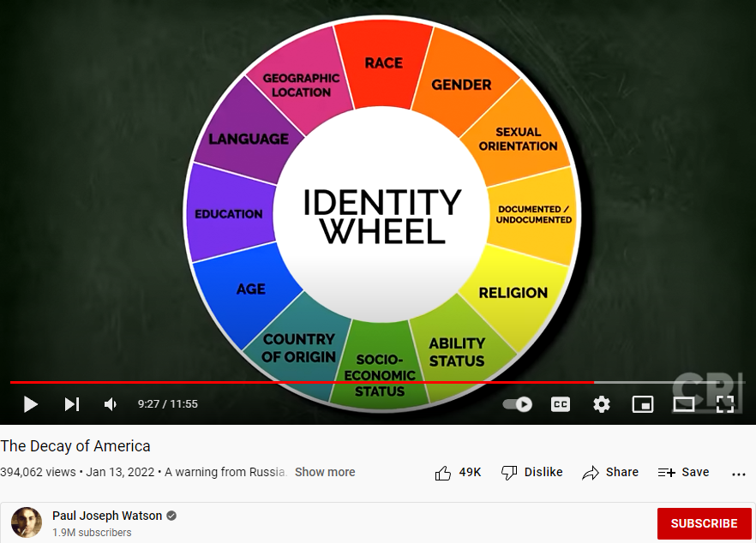This screenshot has height=543, width=756.
Task: Play the video
Action: pos(30,404)
